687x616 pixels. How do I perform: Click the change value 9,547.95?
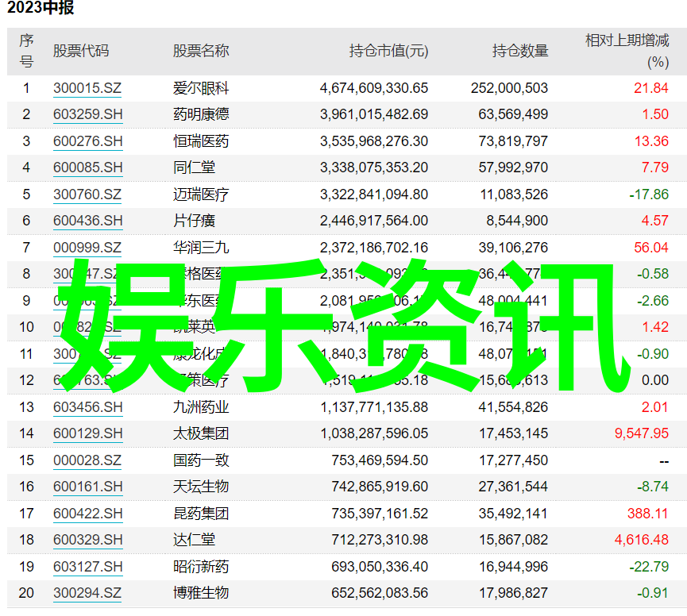642,433
